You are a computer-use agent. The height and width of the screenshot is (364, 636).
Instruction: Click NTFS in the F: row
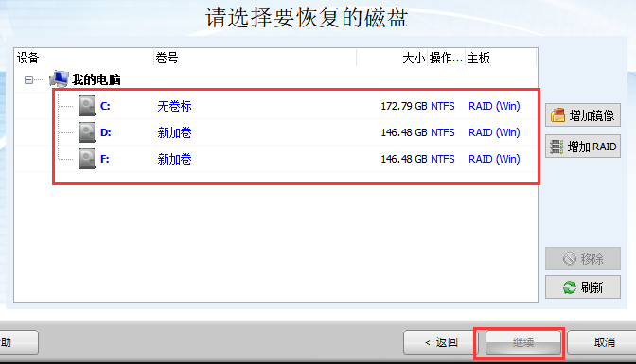(x=443, y=159)
